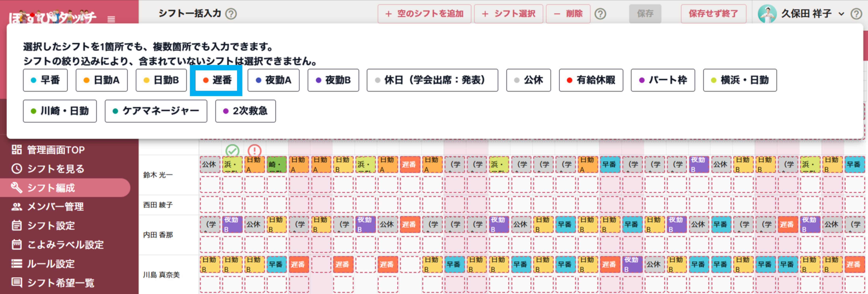Select the 公休 shift chip
The image size is (868, 294).
click(528, 80)
